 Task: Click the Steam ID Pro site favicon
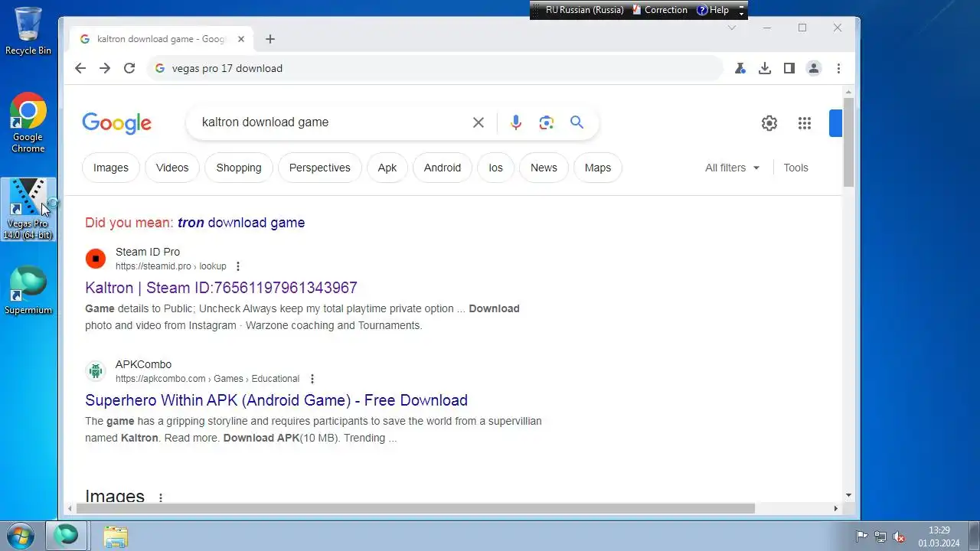pos(96,259)
